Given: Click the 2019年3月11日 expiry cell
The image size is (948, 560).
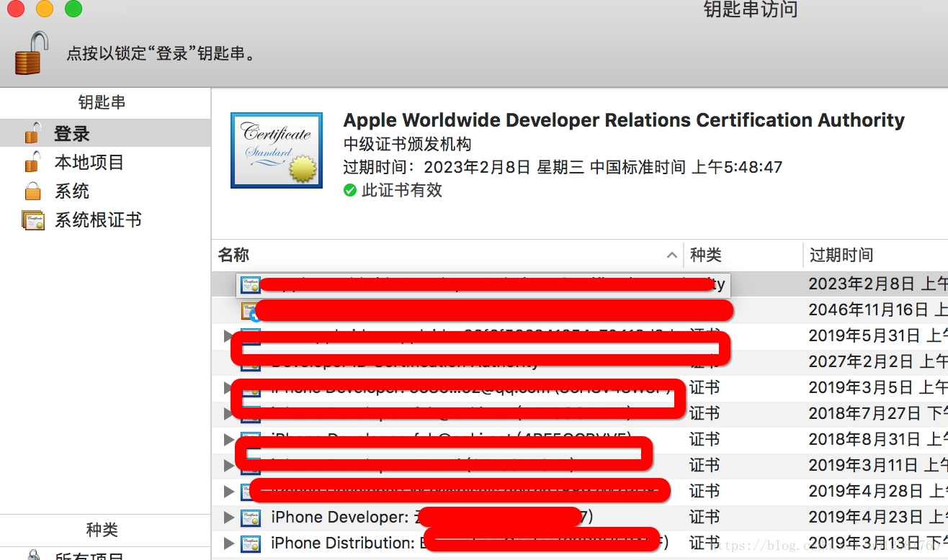Looking at the screenshot, I should 877,466.
